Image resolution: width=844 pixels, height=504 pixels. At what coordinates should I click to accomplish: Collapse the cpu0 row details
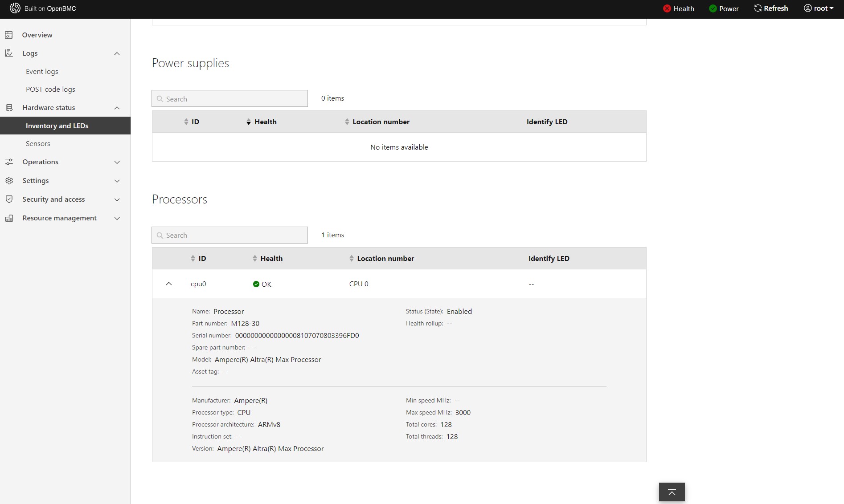[169, 284]
